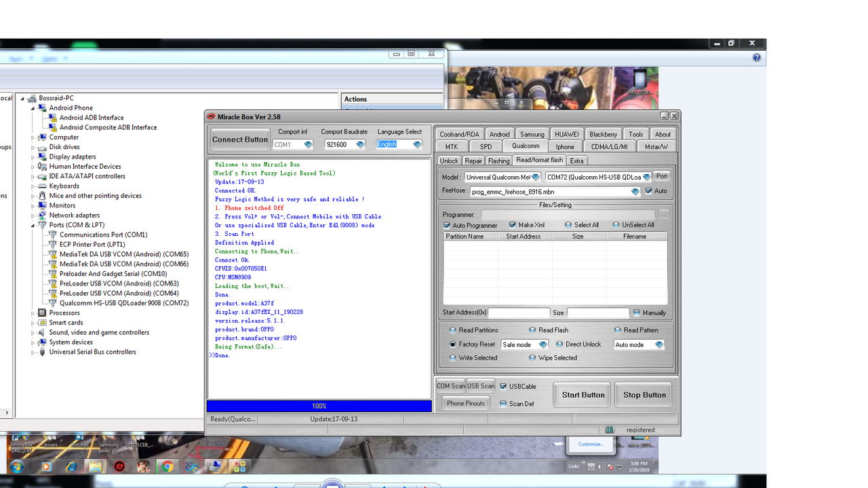Click the Smart cards category icon
The image size is (868, 488).
point(43,323)
